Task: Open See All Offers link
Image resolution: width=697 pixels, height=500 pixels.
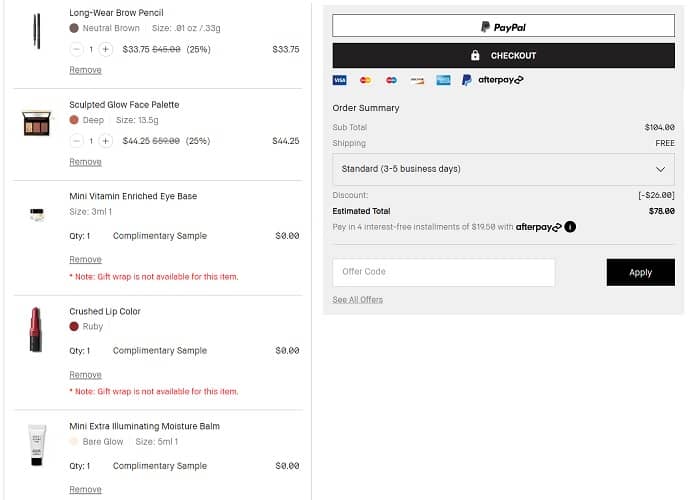Action: [357, 300]
